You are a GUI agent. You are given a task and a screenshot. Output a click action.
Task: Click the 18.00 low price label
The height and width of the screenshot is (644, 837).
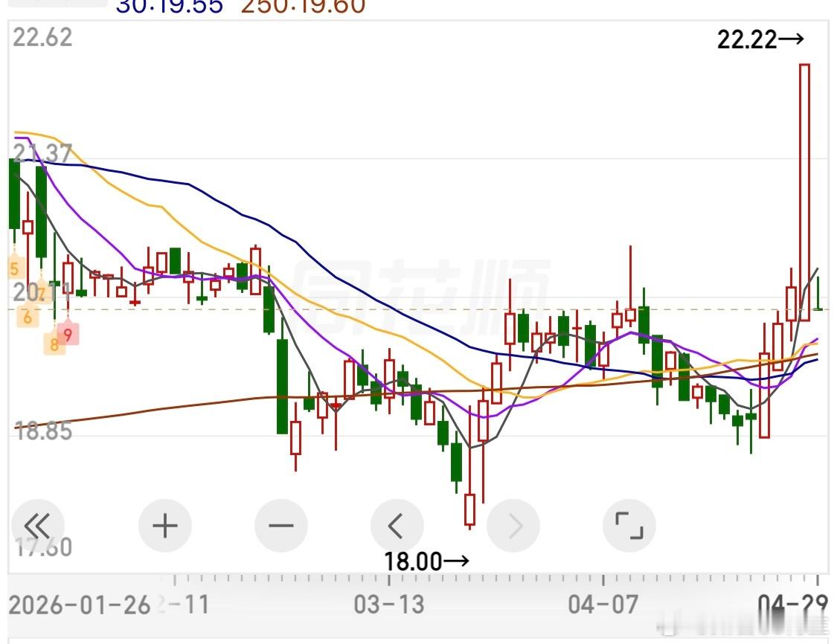pyautogui.click(x=426, y=561)
